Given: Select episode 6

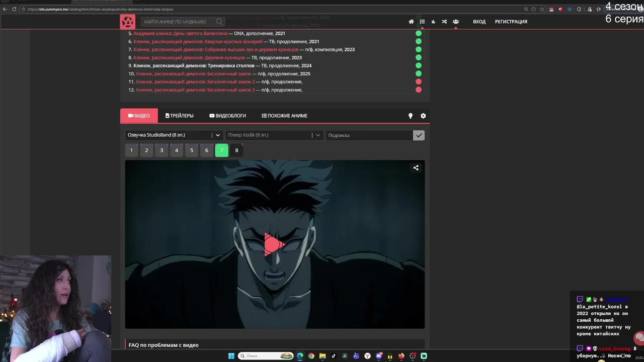Looking at the screenshot, I should (207, 150).
